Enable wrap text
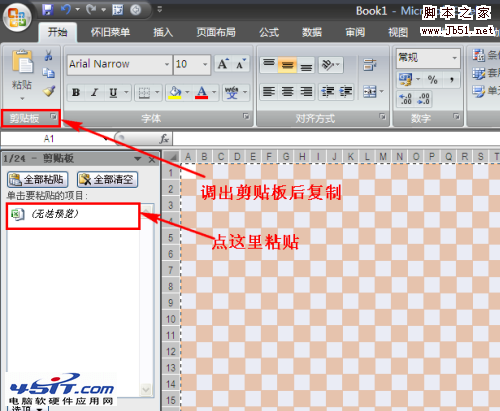Viewport: 500px width, 411px height. [x=370, y=64]
